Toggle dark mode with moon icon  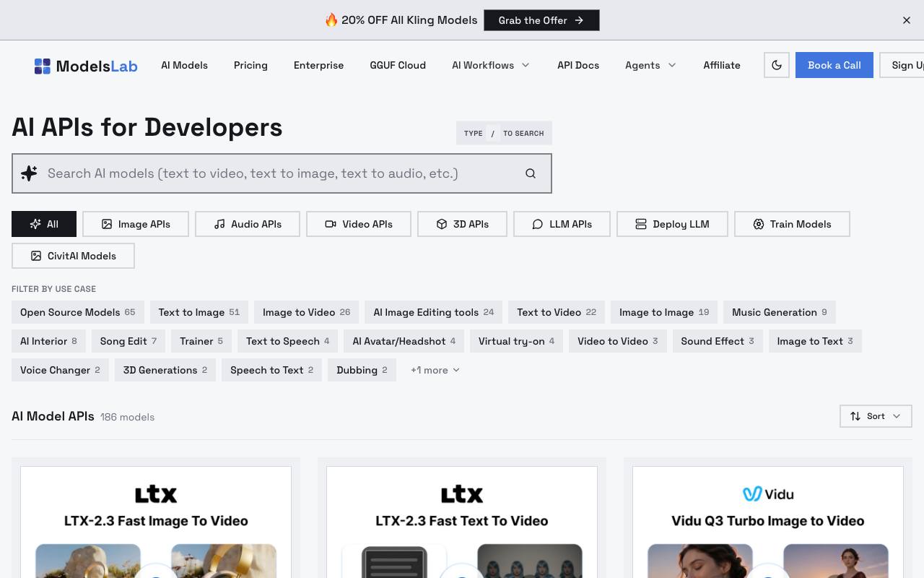[777, 65]
